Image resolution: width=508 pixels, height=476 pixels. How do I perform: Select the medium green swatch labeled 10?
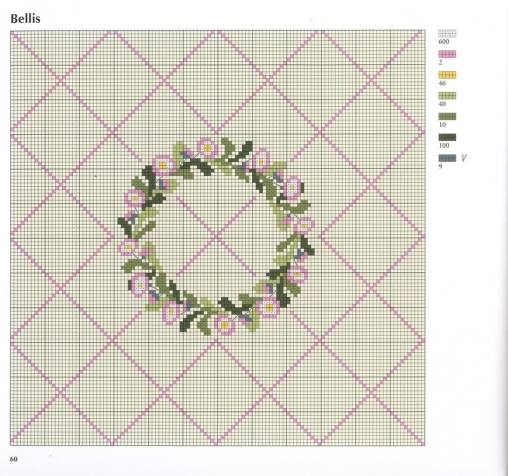point(447,116)
